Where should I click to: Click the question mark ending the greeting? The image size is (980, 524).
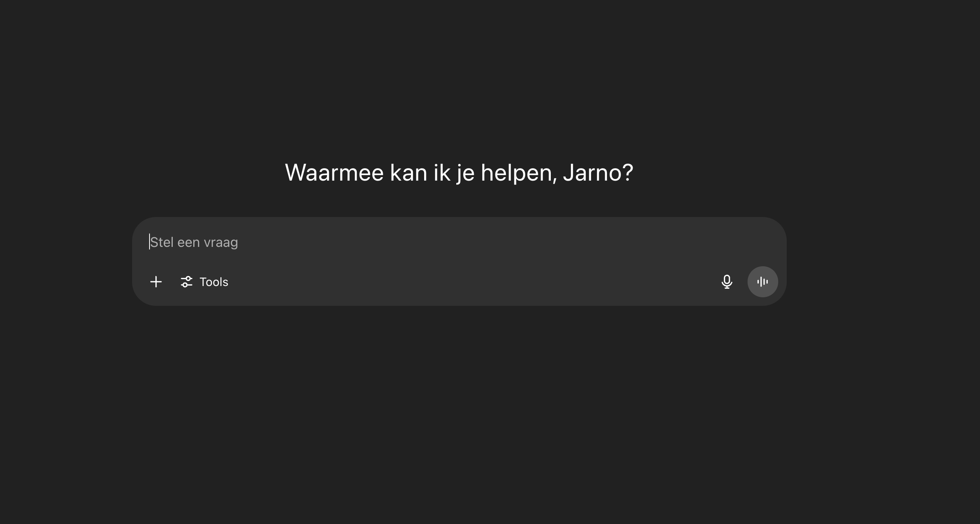tap(628, 172)
